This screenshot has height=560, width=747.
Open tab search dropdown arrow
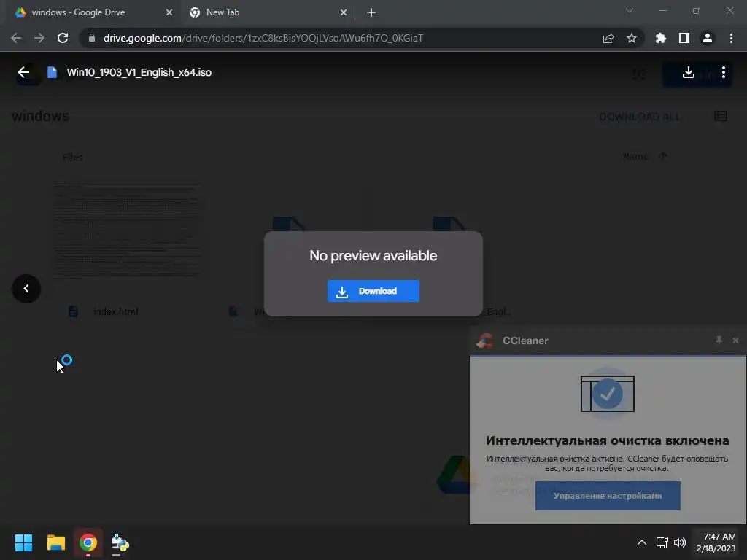pyautogui.click(x=630, y=10)
